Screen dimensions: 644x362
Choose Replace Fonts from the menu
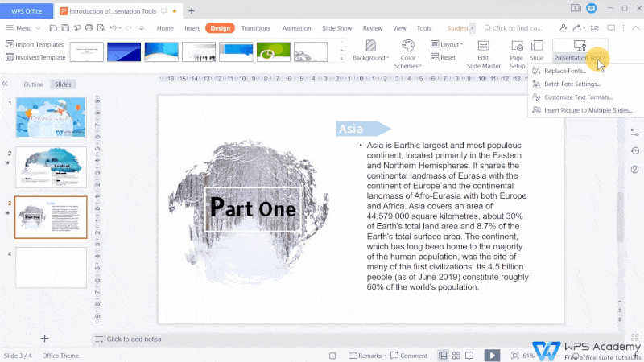(564, 71)
